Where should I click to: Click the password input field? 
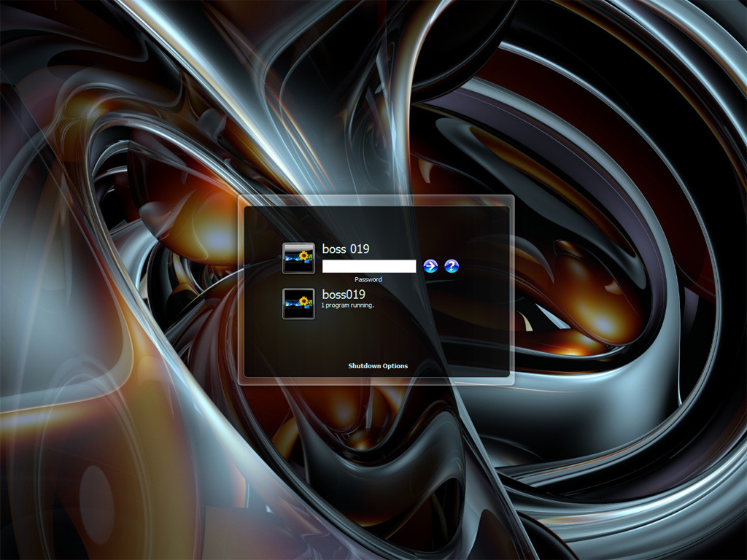[x=369, y=266]
